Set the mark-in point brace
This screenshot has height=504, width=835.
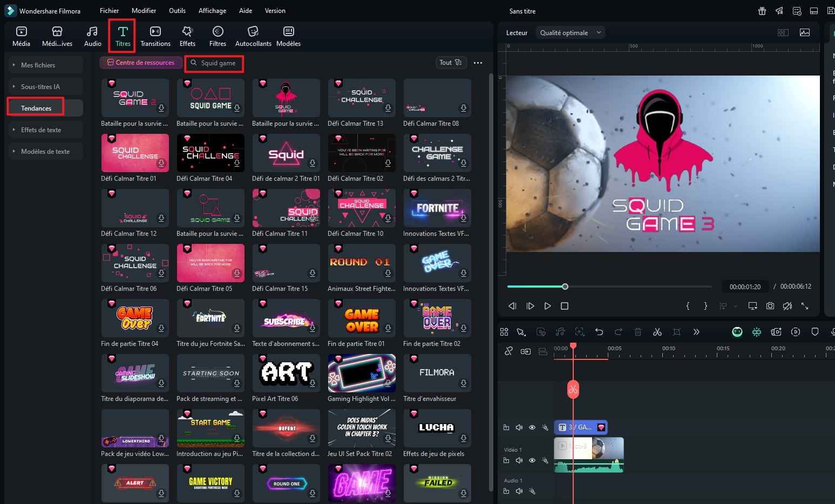[688, 306]
